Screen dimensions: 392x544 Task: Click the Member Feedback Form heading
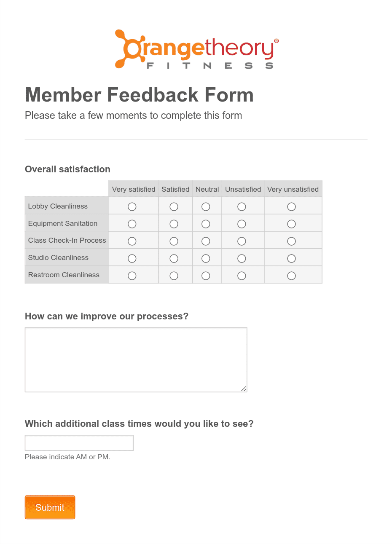tap(139, 95)
